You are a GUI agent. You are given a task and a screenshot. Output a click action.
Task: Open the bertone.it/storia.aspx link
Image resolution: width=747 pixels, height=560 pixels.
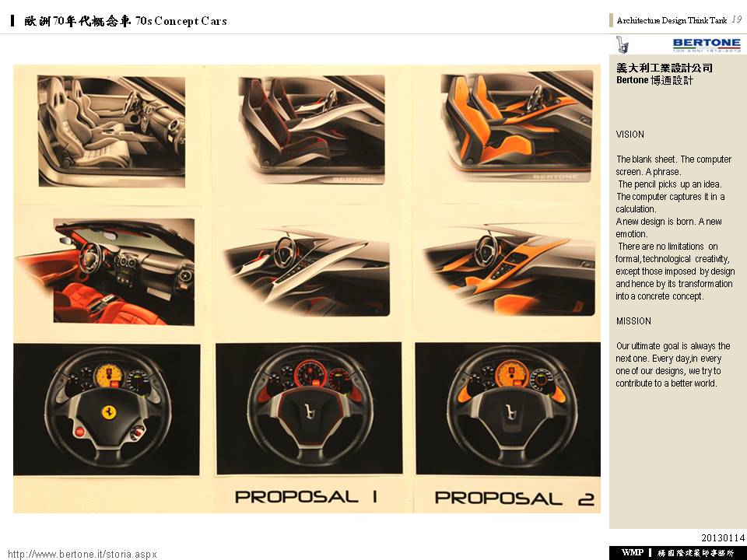(x=82, y=555)
